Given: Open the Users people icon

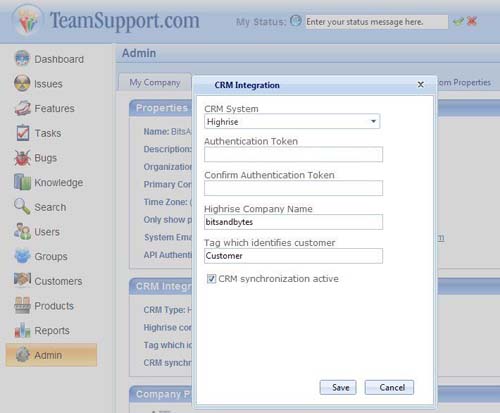Looking at the screenshot, I should click(22, 231).
